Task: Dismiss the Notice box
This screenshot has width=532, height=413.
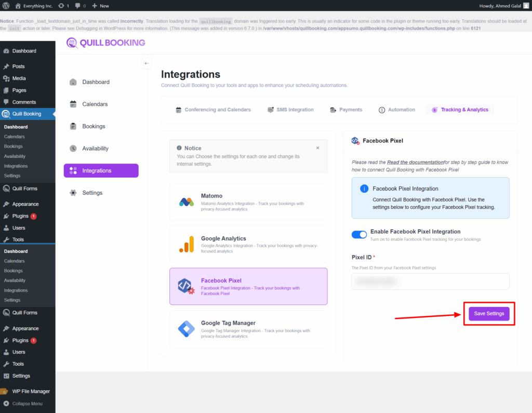Action: (x=318, y=148)
